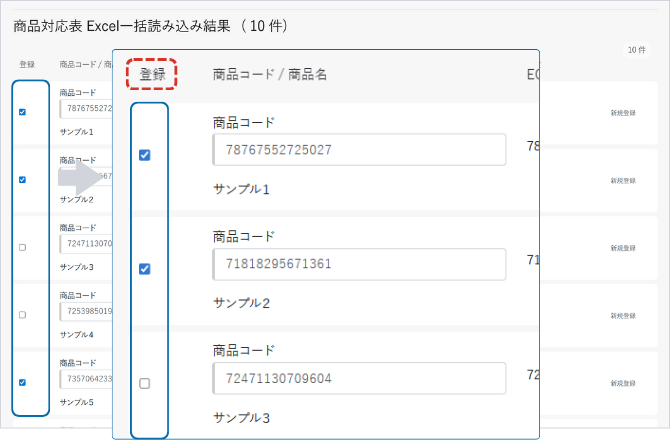Tick the サンプル3 checkbox in the background list
This screenshot has height=446, width=670.
[23, 247]
